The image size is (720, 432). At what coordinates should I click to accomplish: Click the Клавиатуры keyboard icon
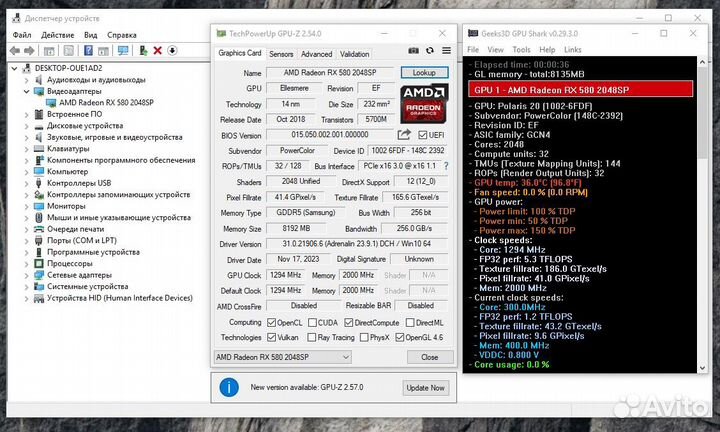(x=39, y=149)
